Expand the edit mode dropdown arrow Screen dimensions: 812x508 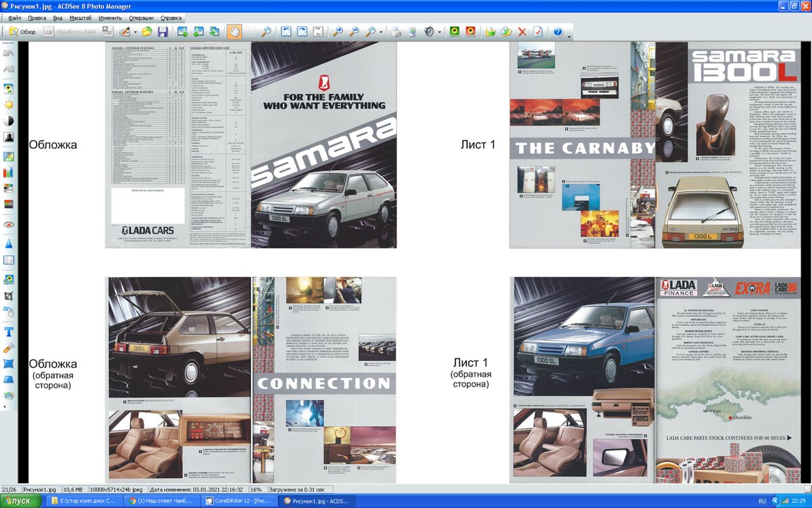point(135,32)
